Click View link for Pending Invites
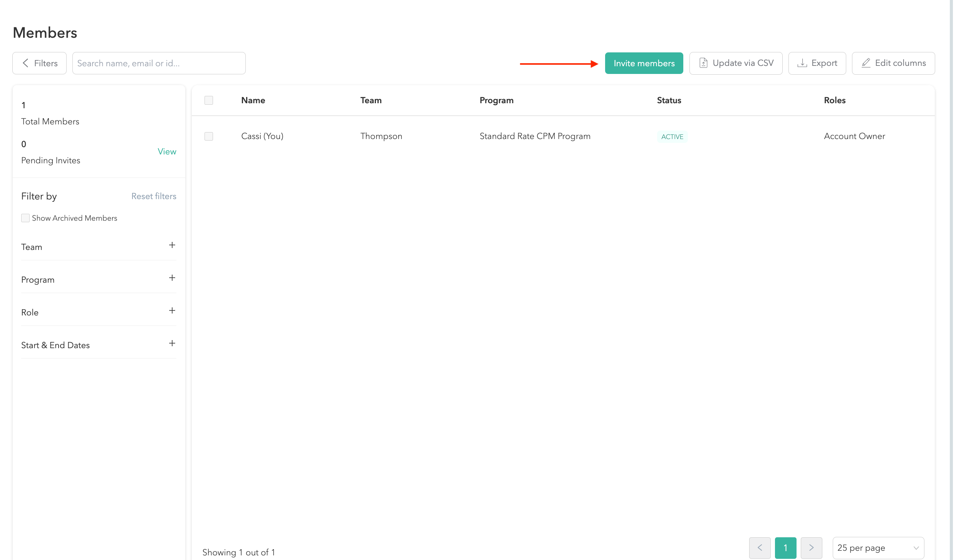956x560 pixels. pos(167,152)
